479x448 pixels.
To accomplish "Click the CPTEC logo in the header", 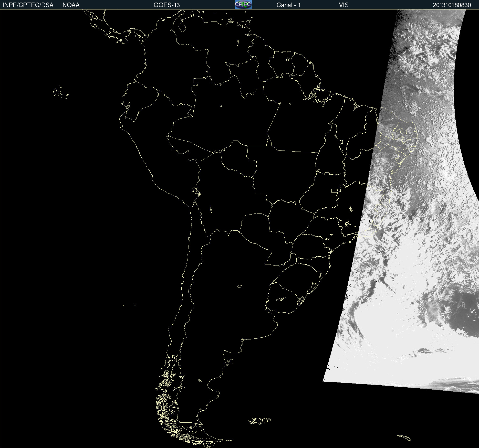I will pos(243,5).
